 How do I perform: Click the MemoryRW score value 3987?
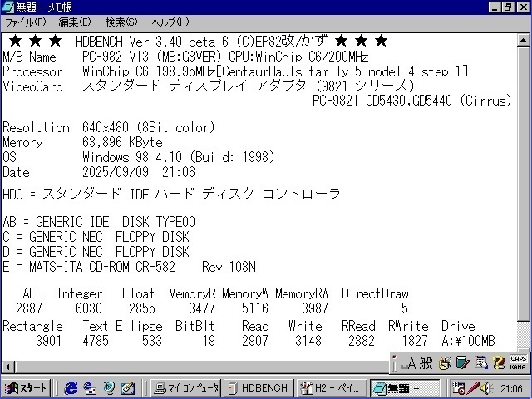[x=315, y=308]
